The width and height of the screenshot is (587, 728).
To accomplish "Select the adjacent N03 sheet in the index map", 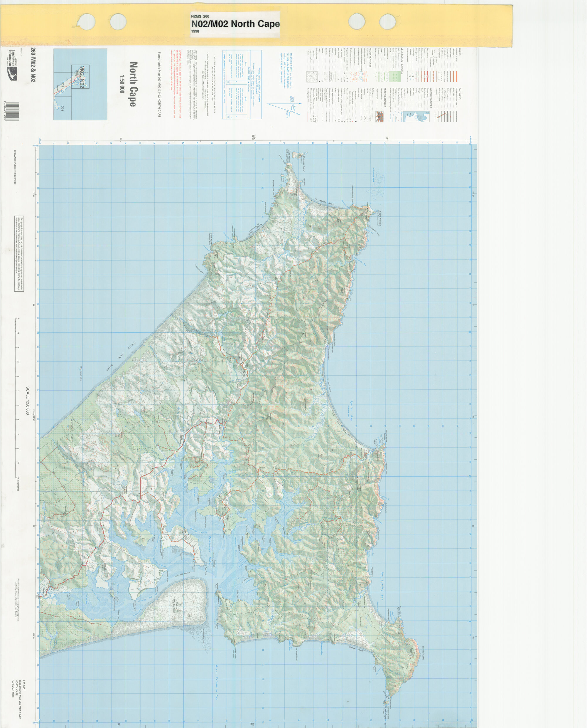I will point(62,85).
